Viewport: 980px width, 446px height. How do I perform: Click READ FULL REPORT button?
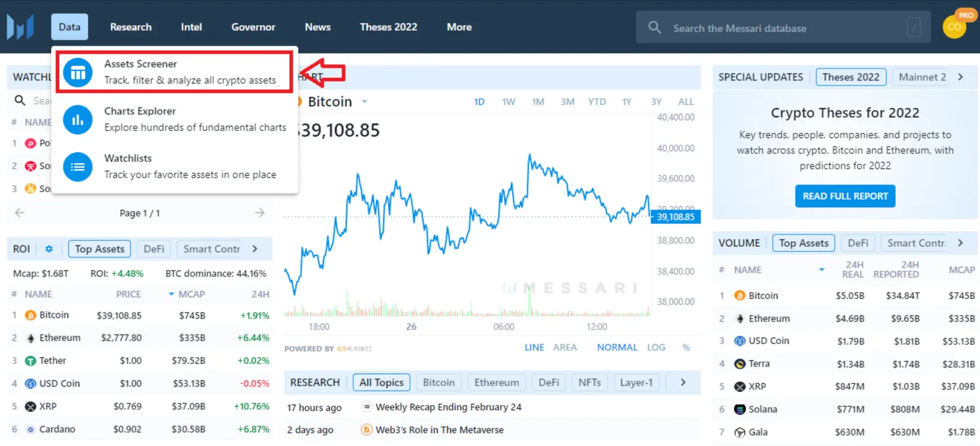(x=845, y=196)
